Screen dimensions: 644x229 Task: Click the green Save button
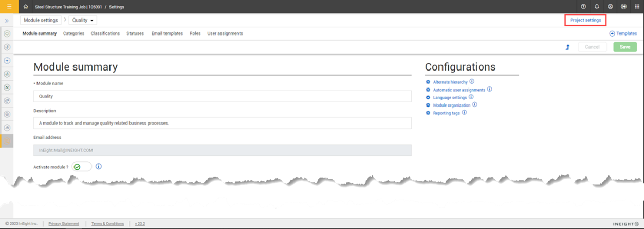(x=625, y=47)
